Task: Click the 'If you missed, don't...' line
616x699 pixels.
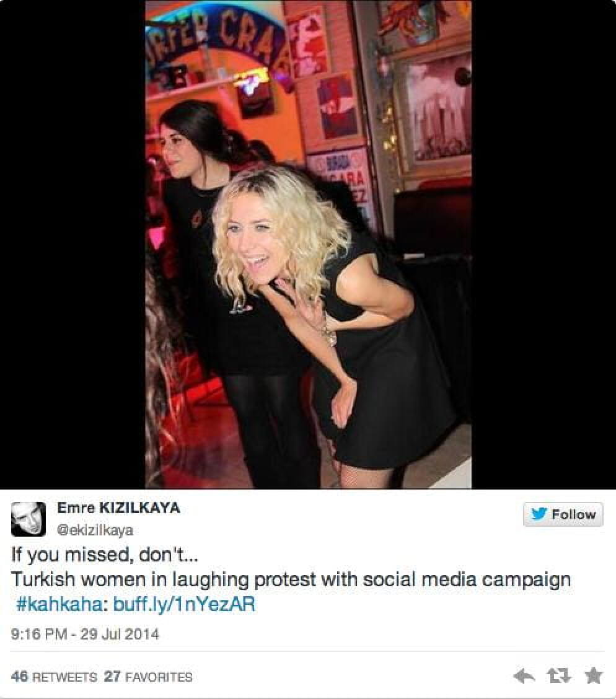Action: pyautogui.click(x=104, y=555)
